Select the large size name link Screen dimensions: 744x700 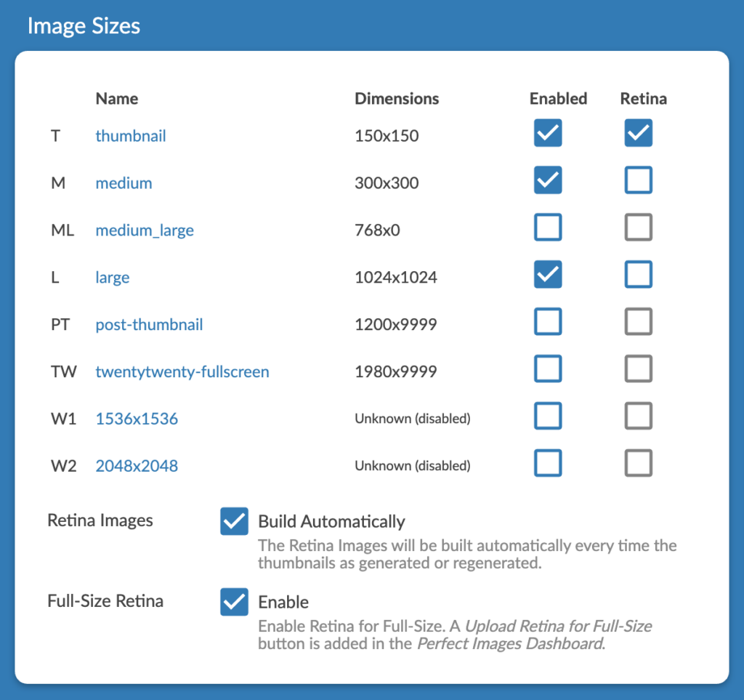(x=113, y=278)
